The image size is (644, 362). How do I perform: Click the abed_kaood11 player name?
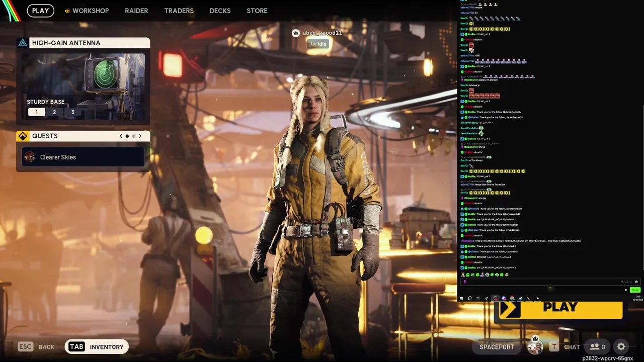point(323,33)
